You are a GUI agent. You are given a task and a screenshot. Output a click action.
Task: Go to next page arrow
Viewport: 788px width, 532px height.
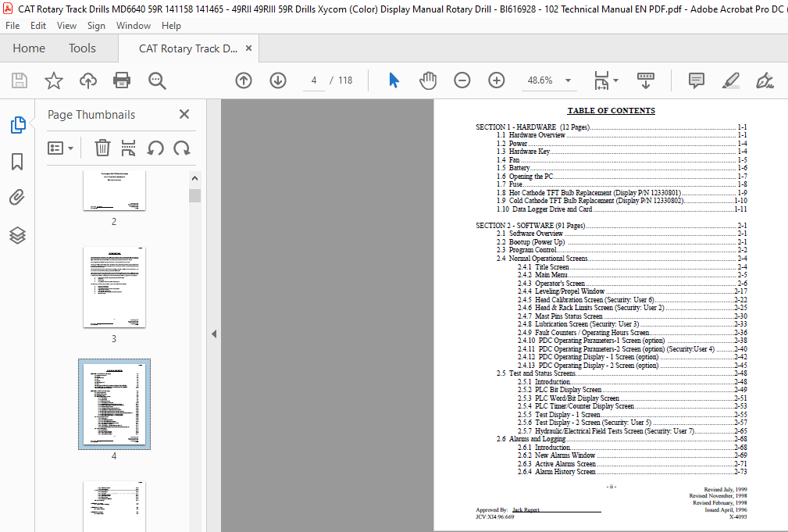pos(278,80)
